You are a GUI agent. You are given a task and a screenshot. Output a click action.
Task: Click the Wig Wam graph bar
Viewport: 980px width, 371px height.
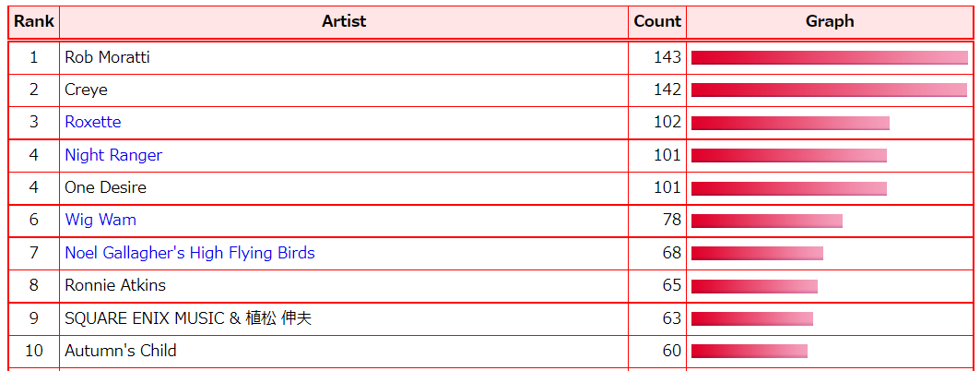(x=766, y=221)
